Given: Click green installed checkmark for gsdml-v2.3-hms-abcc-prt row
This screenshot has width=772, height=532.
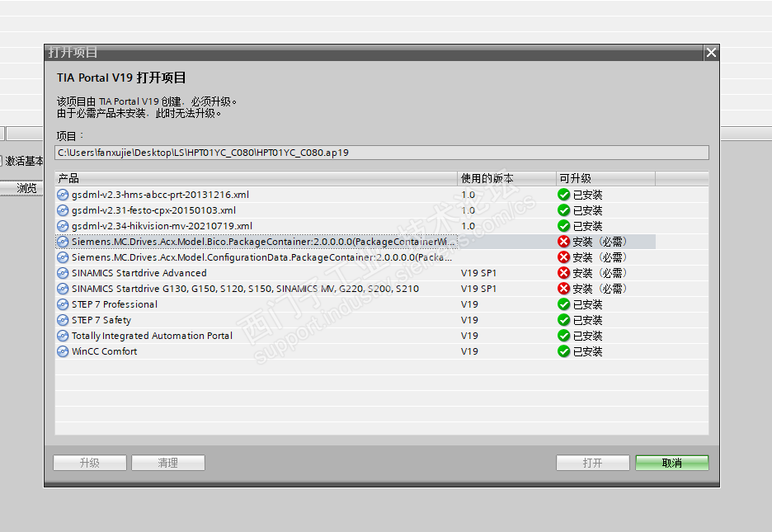Looking at the screenshot, I should coord(563,195).
